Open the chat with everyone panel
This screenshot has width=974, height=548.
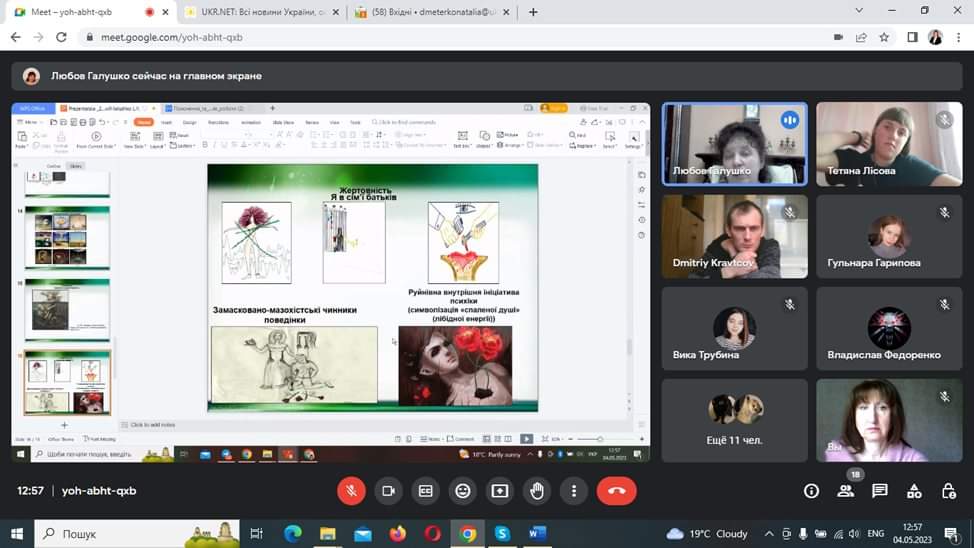(880, 491)
